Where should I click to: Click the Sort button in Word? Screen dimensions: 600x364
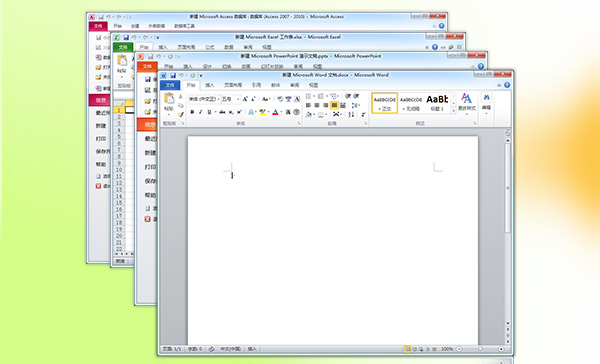pyautogui.click(x=351, y=114)
